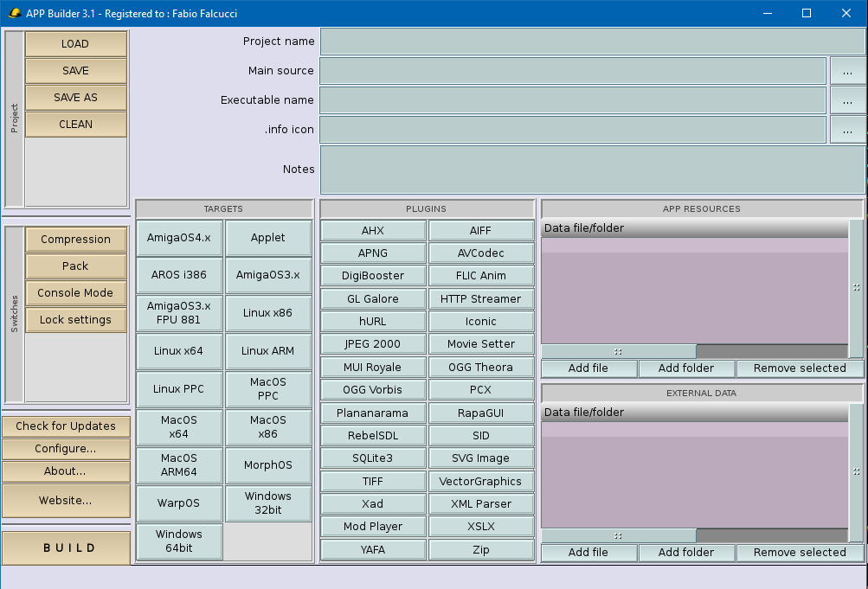LOAD an existing project

pos(75,43)
